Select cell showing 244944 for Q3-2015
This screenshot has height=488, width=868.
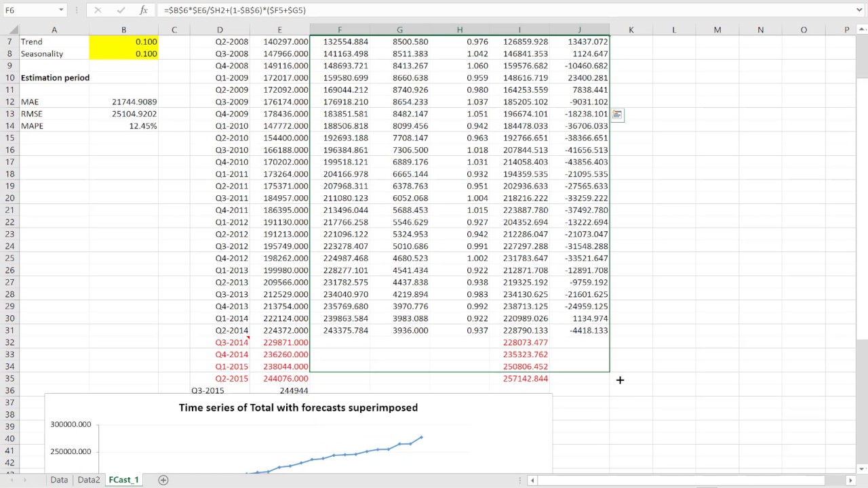(279, 390)
